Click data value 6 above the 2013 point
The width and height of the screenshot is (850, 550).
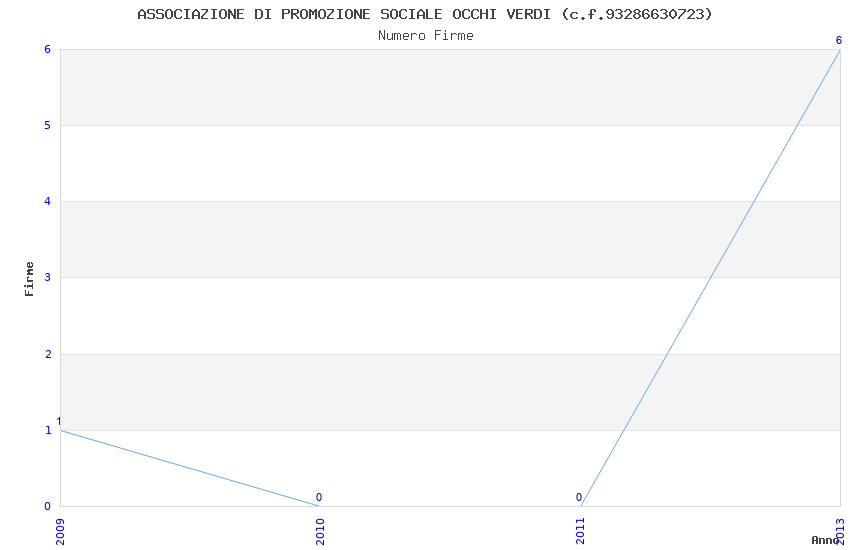839,41
